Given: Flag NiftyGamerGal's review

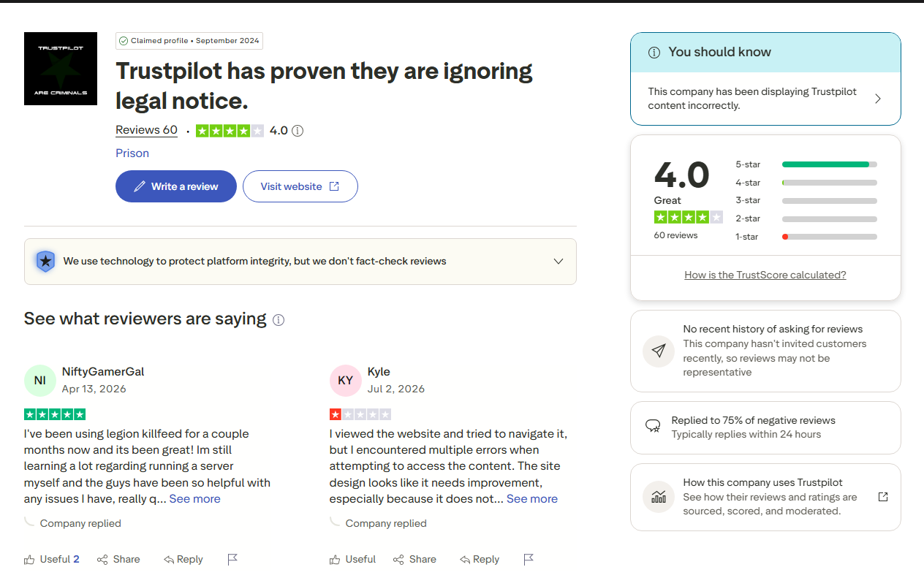Looking at the screenshot, I should (232, 560).
